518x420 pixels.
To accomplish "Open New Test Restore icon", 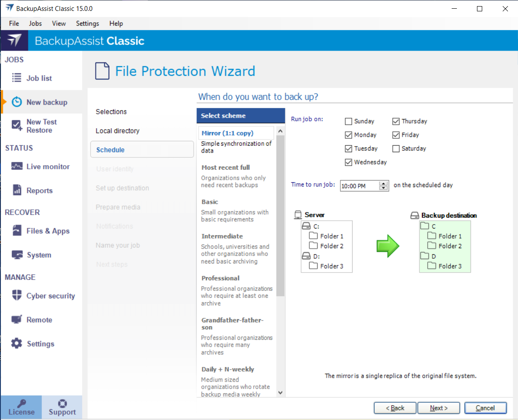I will click(x=17, y=126).
